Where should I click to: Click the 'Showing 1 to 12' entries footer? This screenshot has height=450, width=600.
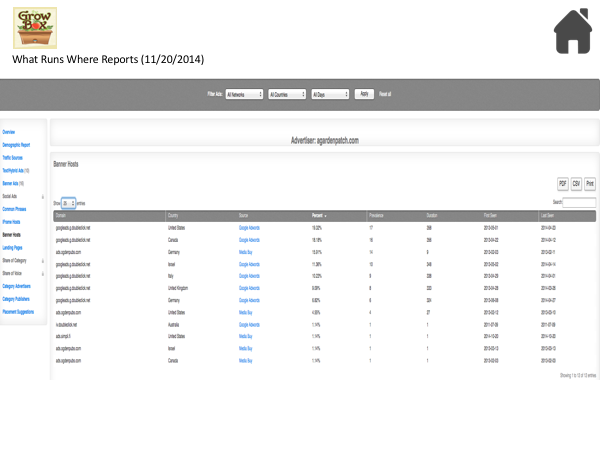578,375
